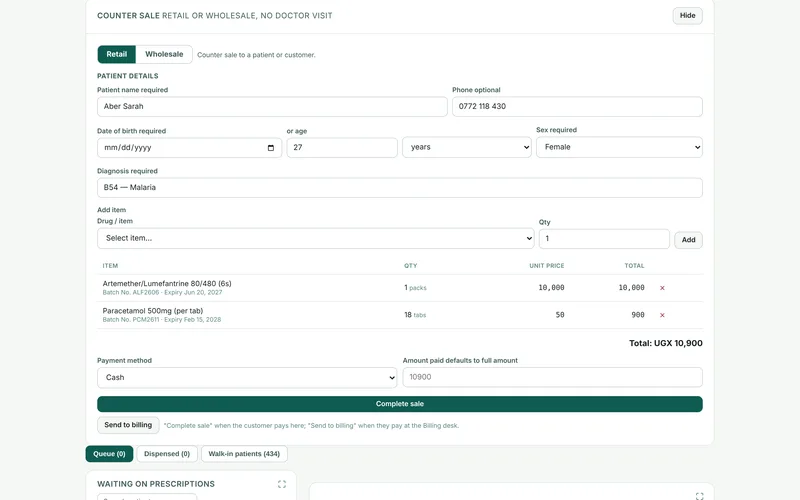This screenshot has width=800, height=500.
Task: Click the quantity 18 tabs cell
Action: point(415,315)
